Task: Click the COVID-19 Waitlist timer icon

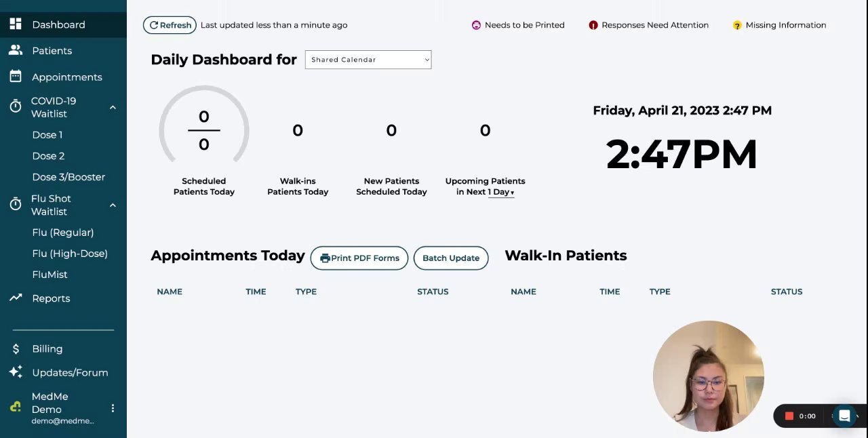Action: pyautogui.click(x=16, y=106)
